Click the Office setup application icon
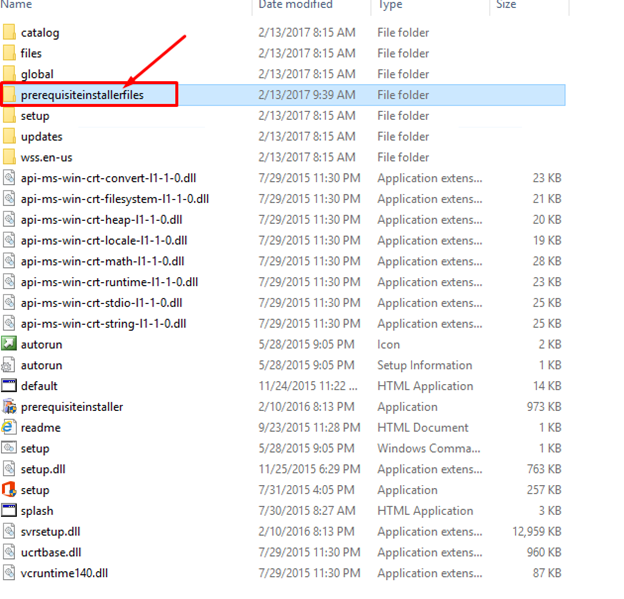The width and height of the screenshot is (624, 599). click(x=9, y=490)
